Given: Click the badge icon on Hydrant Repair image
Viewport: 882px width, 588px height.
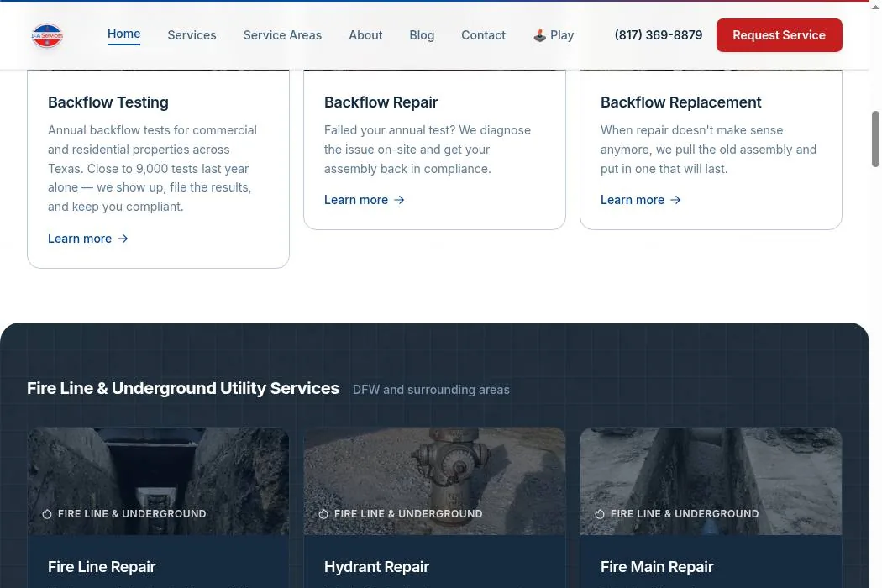Looking at the screenshot, I should [x=323, y=514].
